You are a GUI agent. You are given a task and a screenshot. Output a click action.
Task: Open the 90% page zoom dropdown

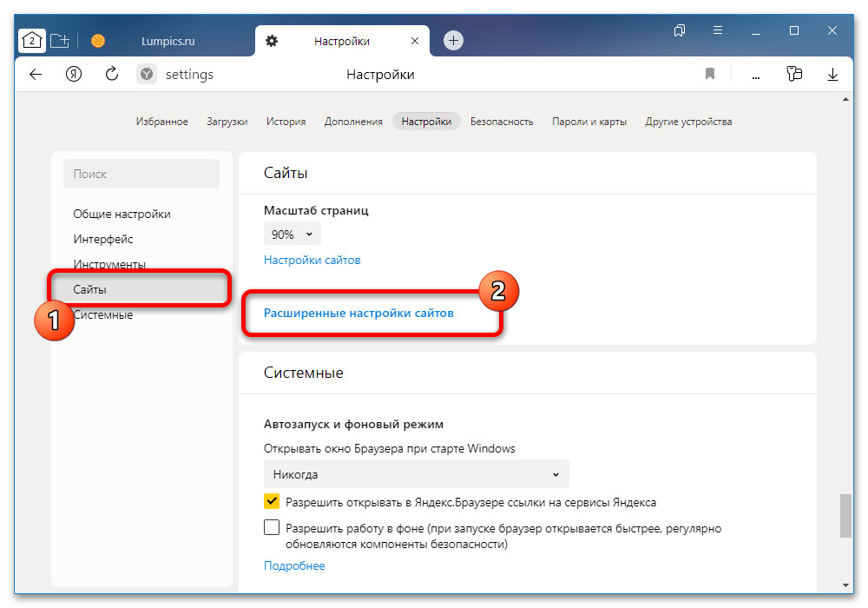click(292, 235)
